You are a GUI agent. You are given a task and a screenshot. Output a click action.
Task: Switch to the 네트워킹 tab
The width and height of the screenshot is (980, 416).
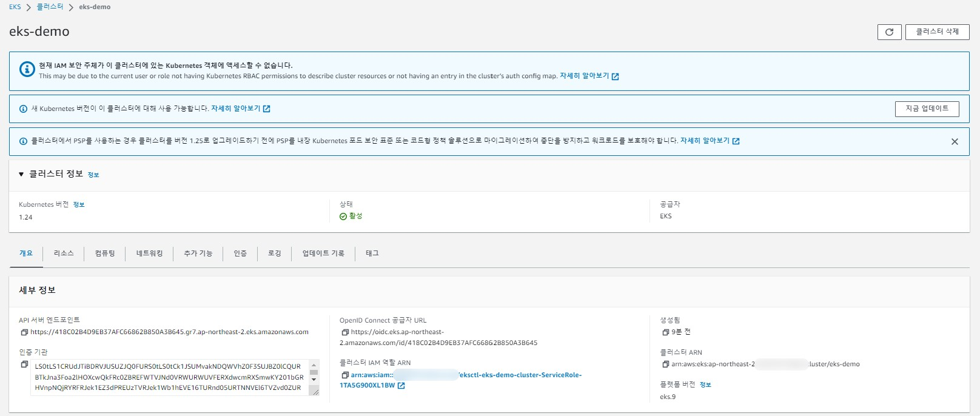[149, 253]
